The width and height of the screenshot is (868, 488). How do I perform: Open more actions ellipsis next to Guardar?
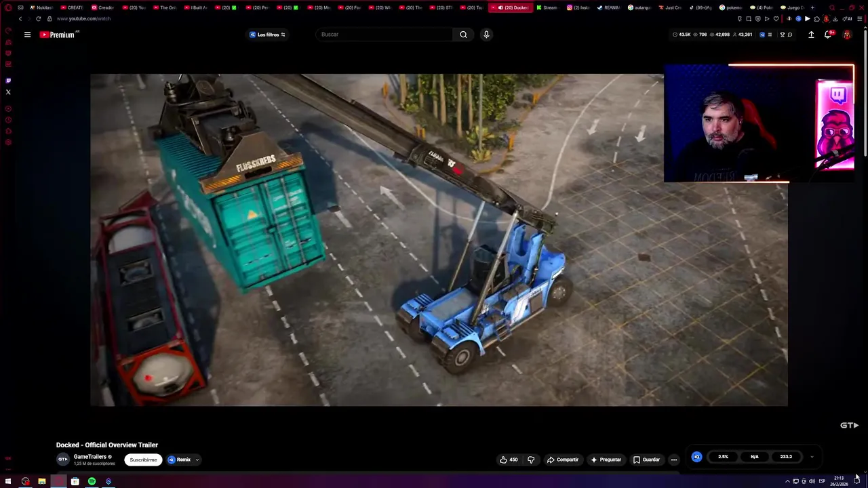(x=673, y=460)
